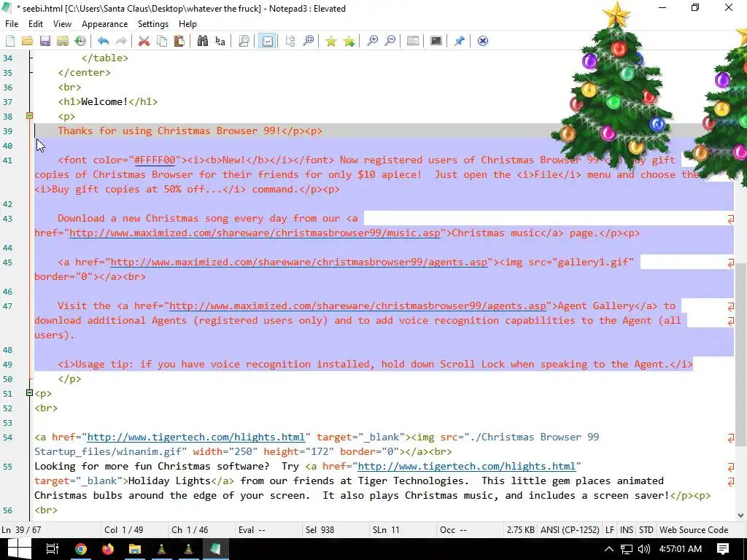Open the syntax scheme selector icon
This screenshot has height=560, width=747.
(413, 41)
